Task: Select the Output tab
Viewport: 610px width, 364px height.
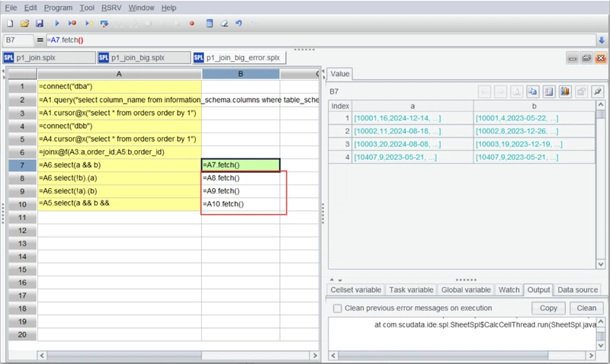Action: (538, 290)
